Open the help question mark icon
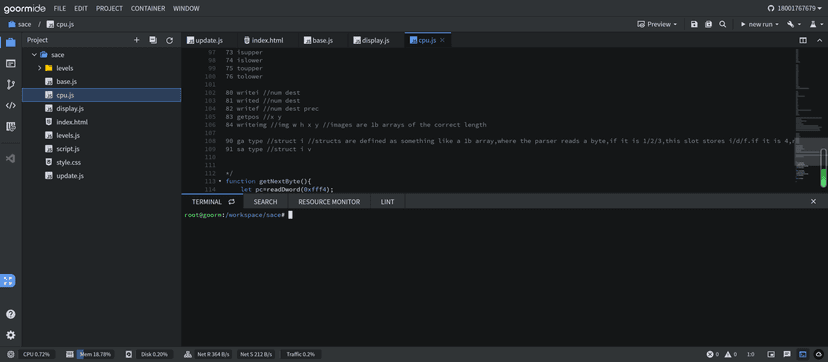 [x=11, y=315]
